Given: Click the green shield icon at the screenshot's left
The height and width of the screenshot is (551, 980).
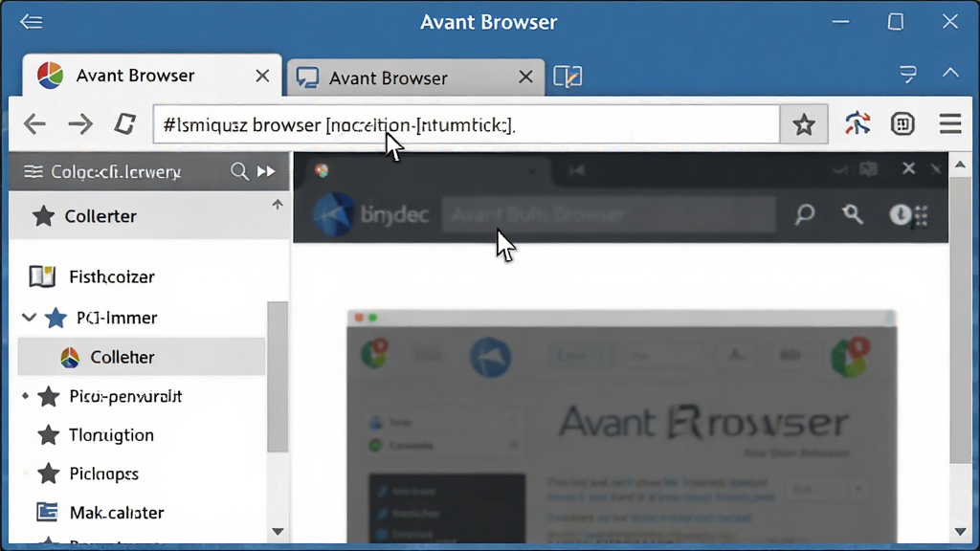Looking at the screenshot, I should point(374,353).
